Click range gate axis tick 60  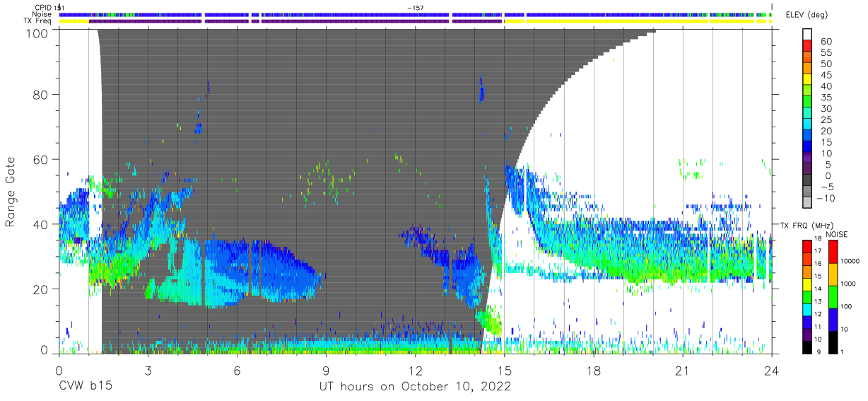tap(40, 160)
